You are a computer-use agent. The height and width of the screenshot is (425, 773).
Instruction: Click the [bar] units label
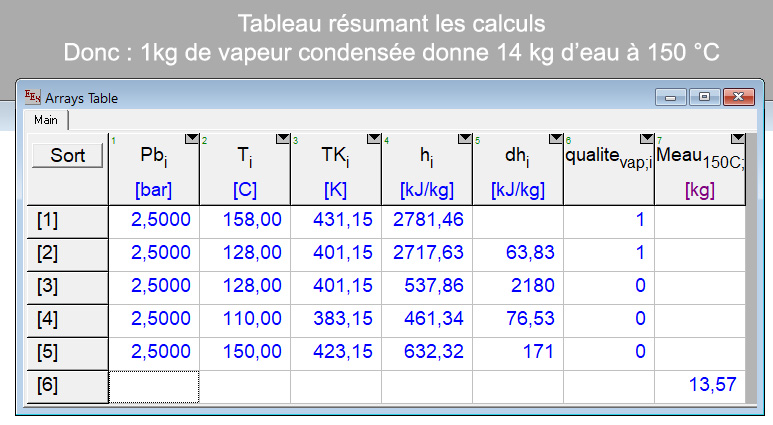pyautogui.click(x=153, y=190)
